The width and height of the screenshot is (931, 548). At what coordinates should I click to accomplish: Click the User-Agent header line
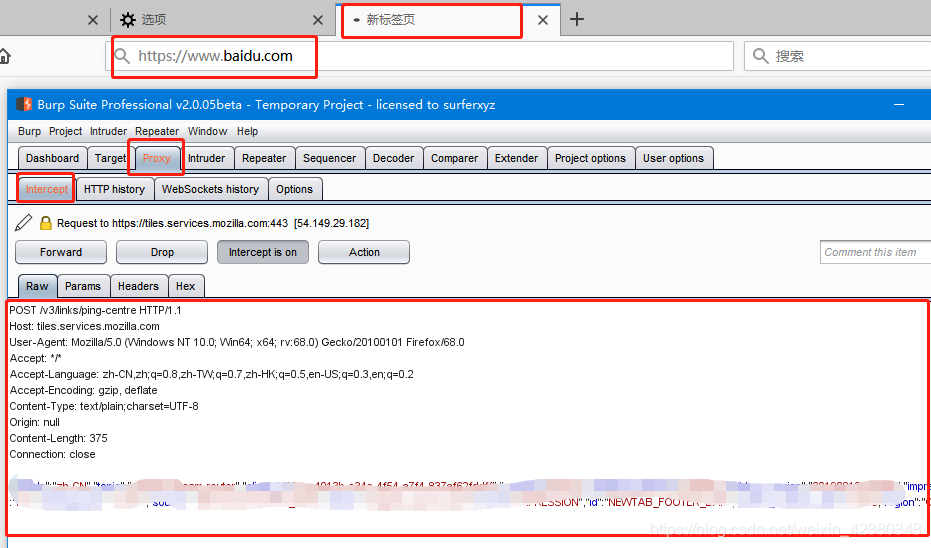point(237,343)
